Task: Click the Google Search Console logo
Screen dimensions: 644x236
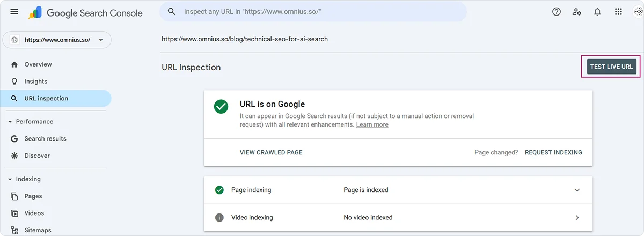Action: 86,12
